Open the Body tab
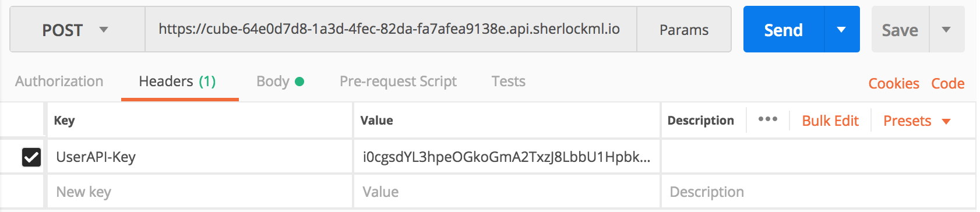 [x=280, y=82]
